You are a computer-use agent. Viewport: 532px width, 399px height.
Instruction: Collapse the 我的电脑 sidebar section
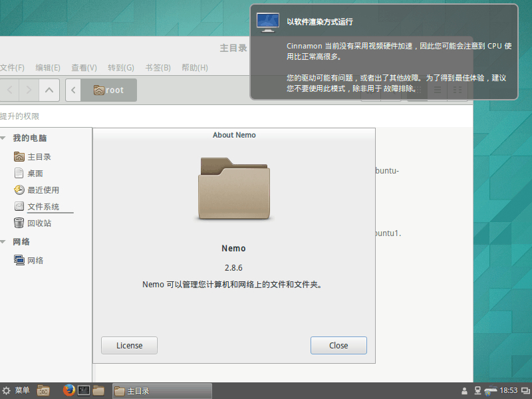pyautogui.click(x=3, y=138)
